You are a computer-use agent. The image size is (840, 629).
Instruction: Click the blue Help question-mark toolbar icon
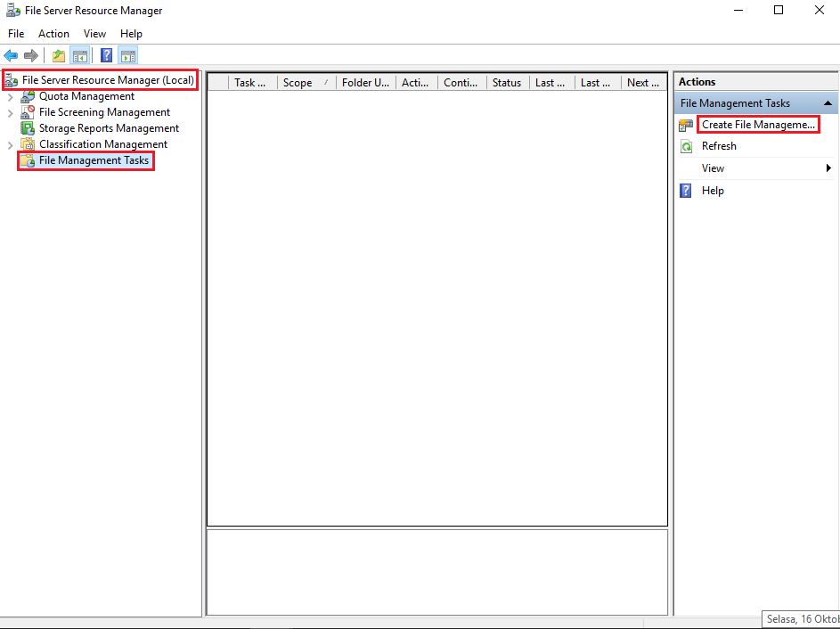(106, 55)
